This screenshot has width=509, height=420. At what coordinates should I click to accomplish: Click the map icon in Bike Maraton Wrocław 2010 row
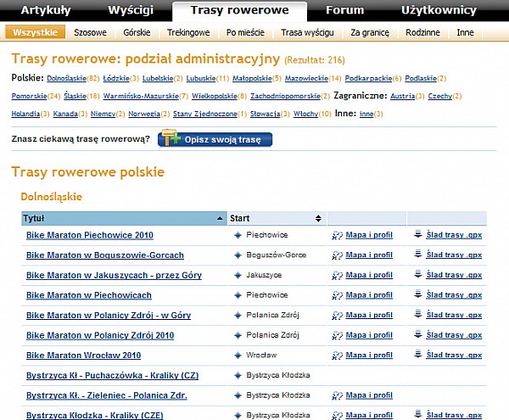(x=337, y=355)
